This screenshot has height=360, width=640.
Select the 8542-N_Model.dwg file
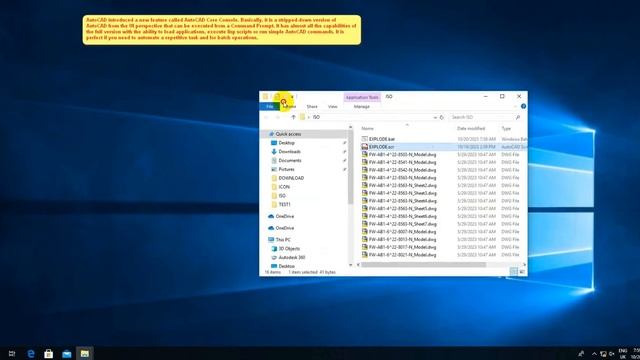pyautogui.click(x=402, y=170)
